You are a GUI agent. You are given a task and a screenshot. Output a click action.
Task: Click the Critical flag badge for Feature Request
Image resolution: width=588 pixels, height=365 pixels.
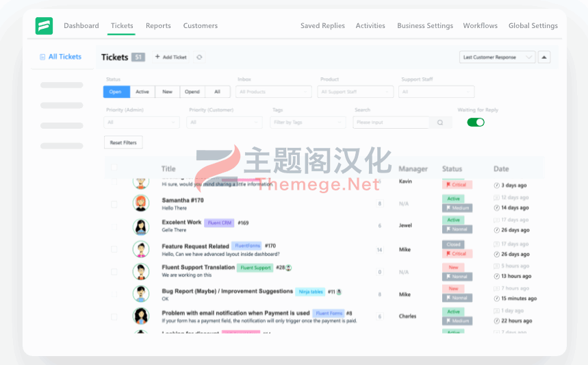[457, 254]
